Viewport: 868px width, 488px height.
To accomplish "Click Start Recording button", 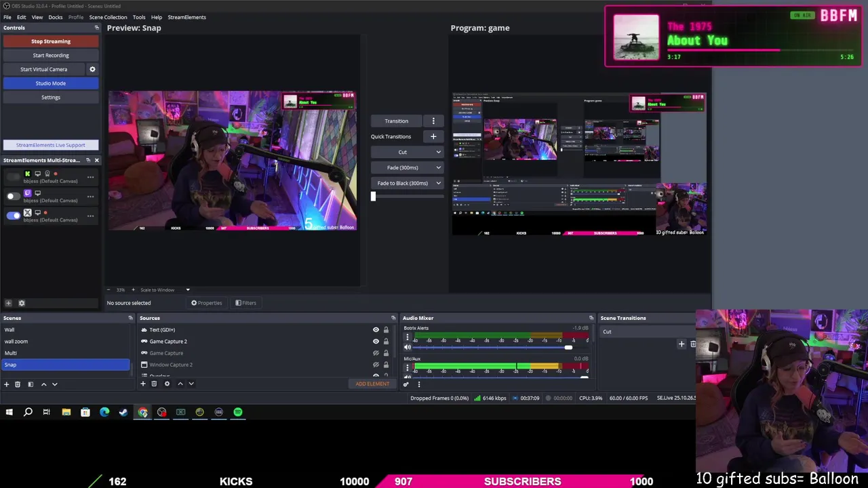I will coord(51,56).
